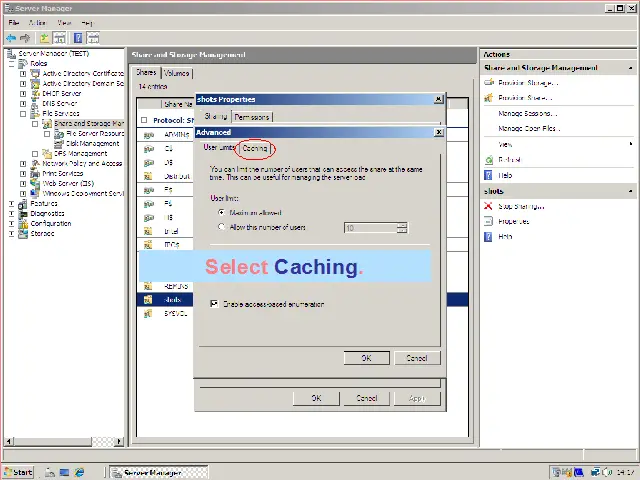
Task: Expand the DHCP Server role node
Action: [23, 94]
